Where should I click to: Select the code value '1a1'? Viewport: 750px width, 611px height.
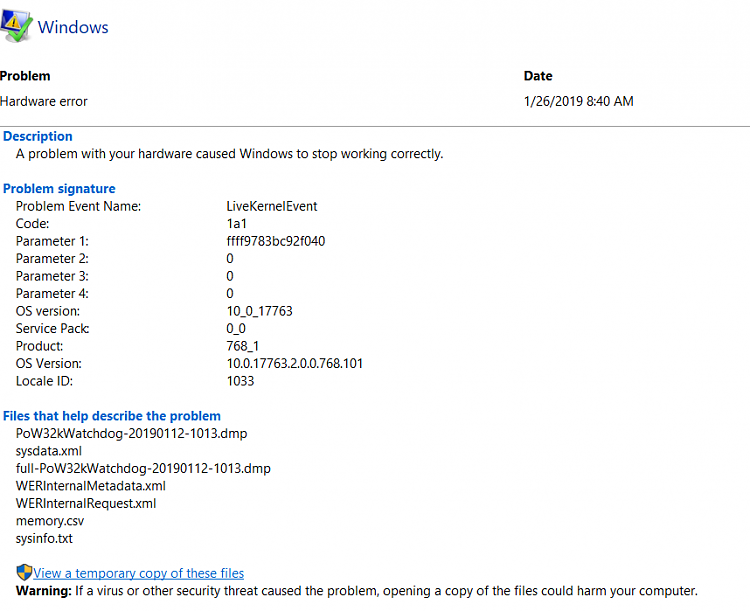(x=236, y=223)
